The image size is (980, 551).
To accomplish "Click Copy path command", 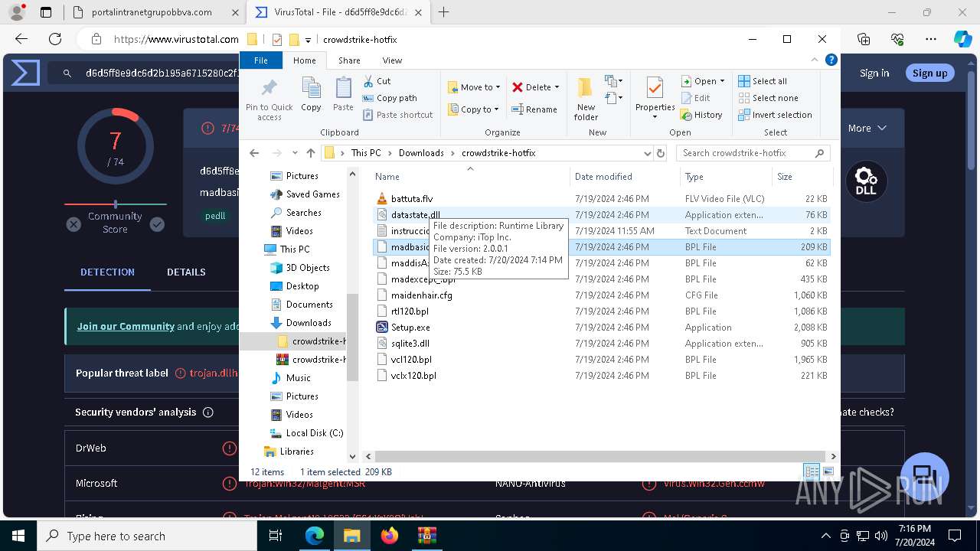I will click(390, 98).
